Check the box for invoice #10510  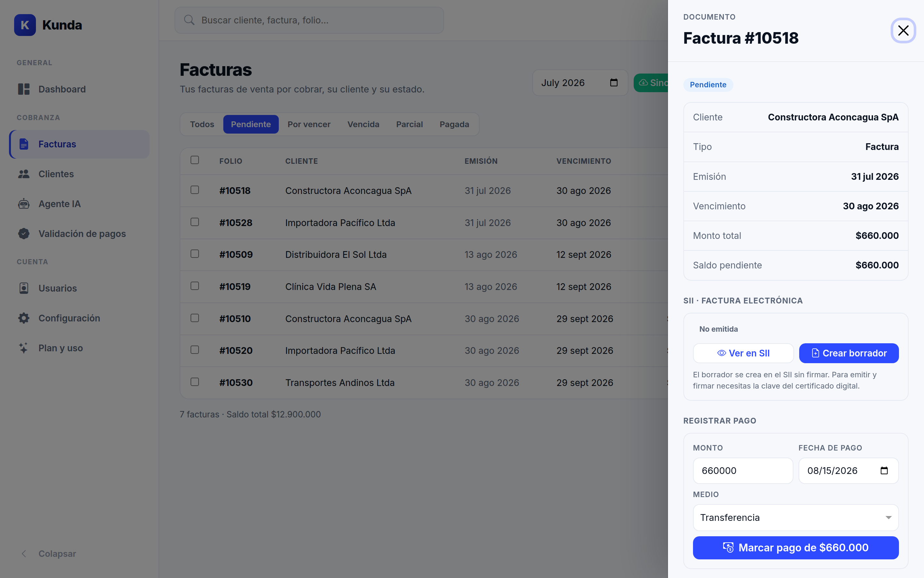tap(195, 318)
